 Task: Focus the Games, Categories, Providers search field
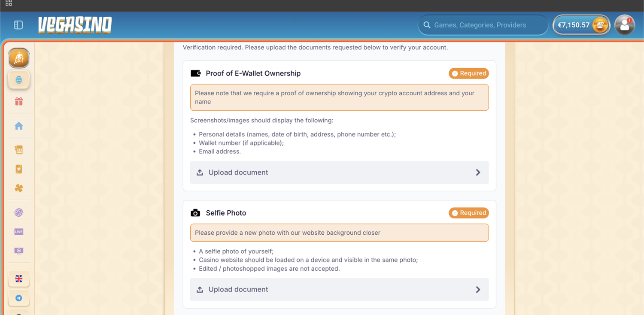pos(483,25)
